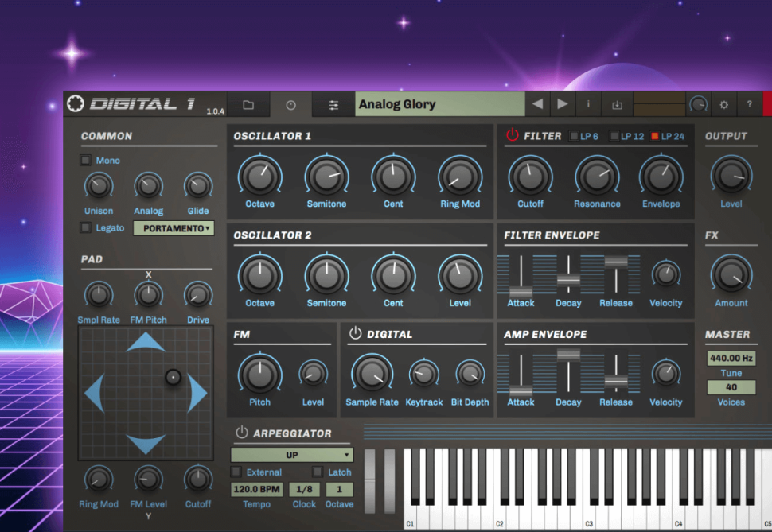Enable the Mono checkbox

[86, 161]
